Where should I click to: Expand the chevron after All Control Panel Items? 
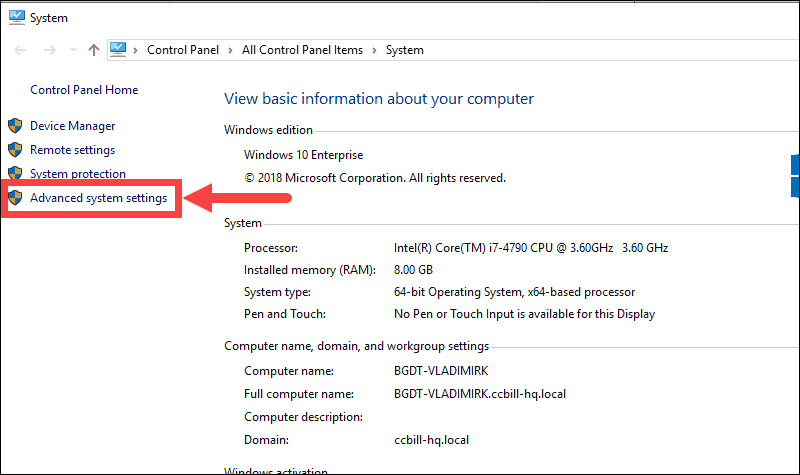[374, 50]
